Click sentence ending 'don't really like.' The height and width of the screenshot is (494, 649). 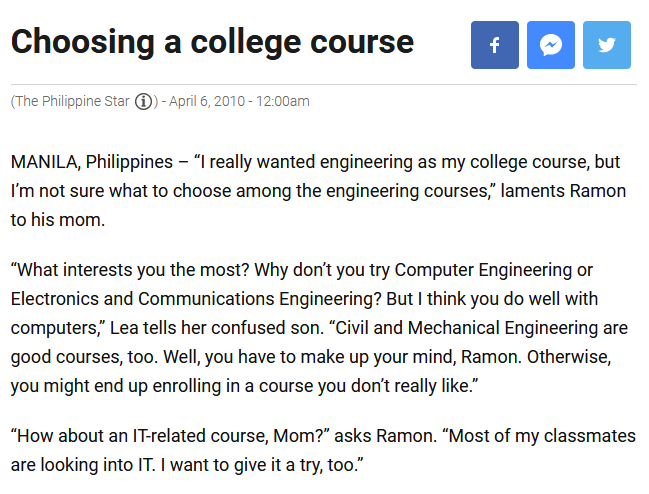244,386
